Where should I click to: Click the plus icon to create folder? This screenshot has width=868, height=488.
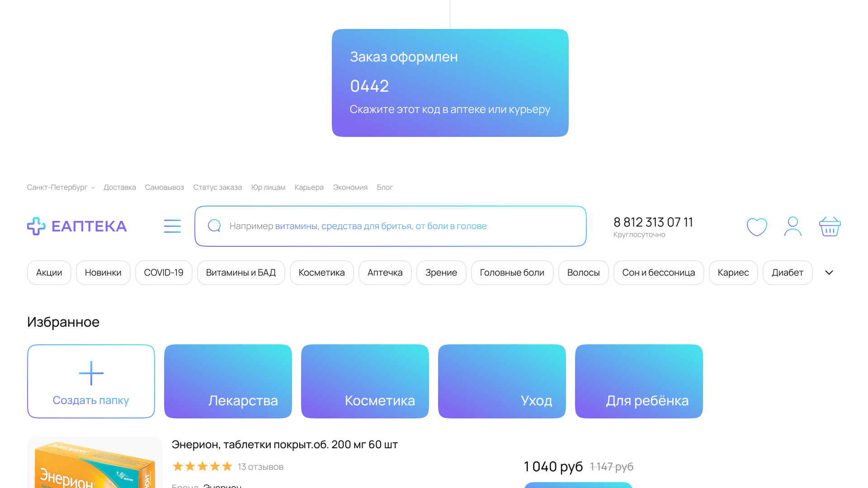(91, 373)
